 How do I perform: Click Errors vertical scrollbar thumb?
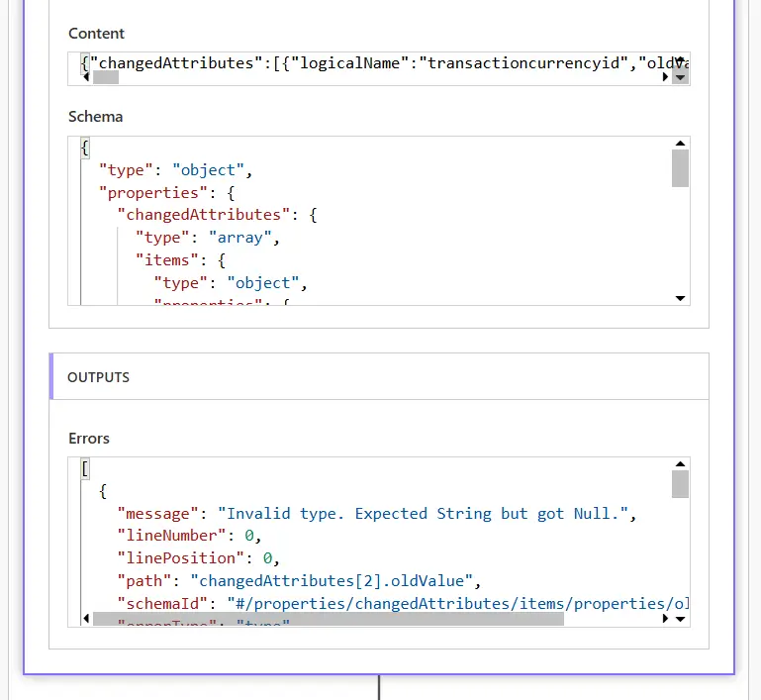click(x=679, y=484)
